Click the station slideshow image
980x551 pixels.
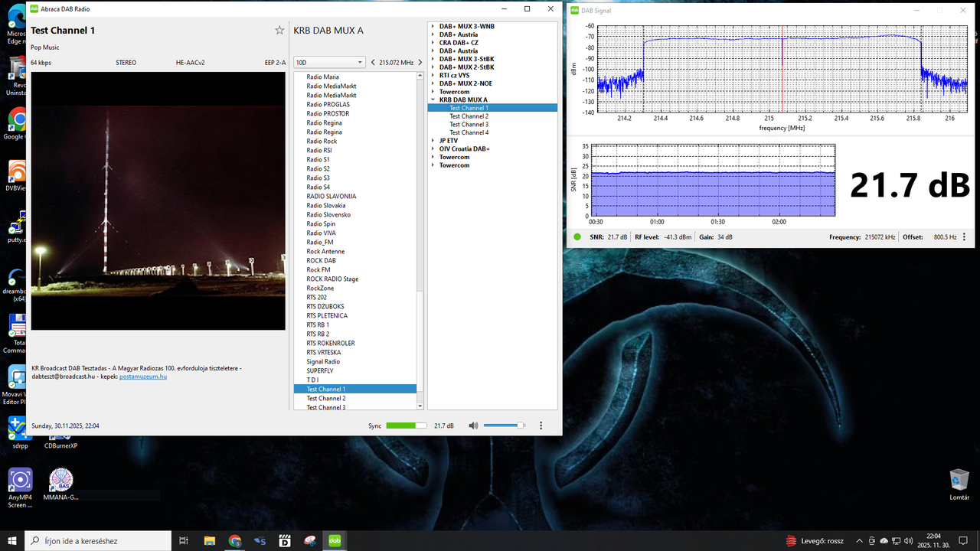(x=158, y=201)
